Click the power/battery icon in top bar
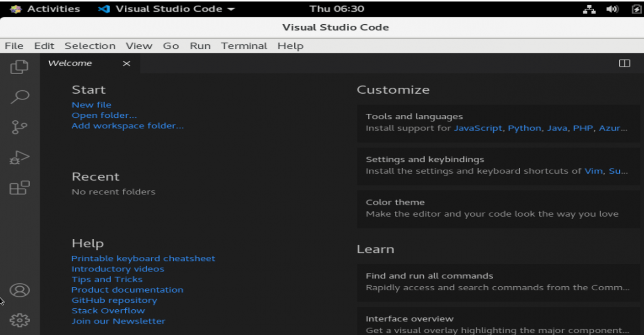The image size is (644, 335). (x=636, y=9)
